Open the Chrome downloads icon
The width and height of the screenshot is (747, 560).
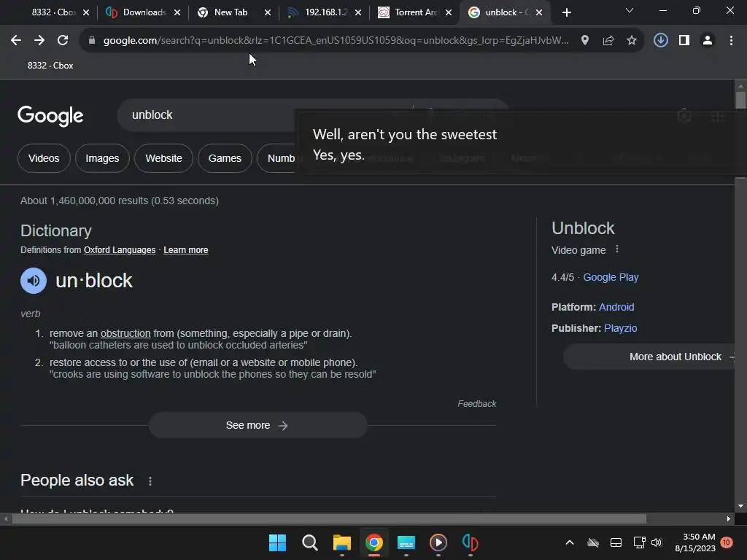(660, 41)
